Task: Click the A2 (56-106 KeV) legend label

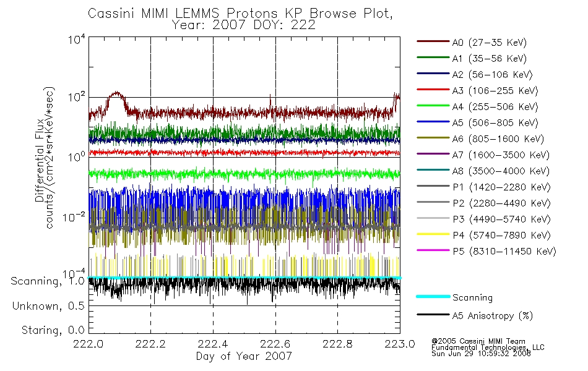Action: [x=493, y=75]
